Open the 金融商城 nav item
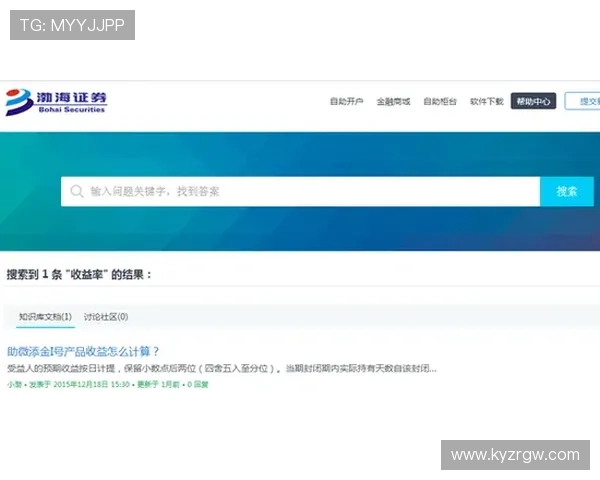Image resolution: width=600 pixels, height=480 pixels. (x=393, y=101)
